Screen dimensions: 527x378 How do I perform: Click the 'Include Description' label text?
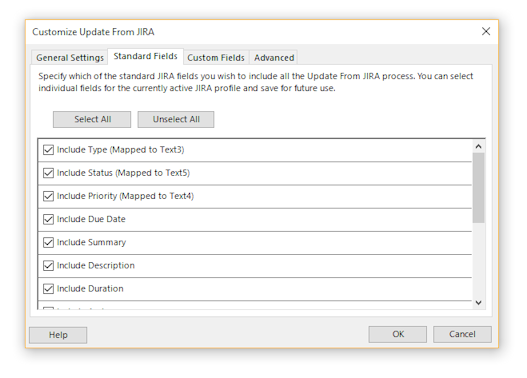(x=96, y=265)
